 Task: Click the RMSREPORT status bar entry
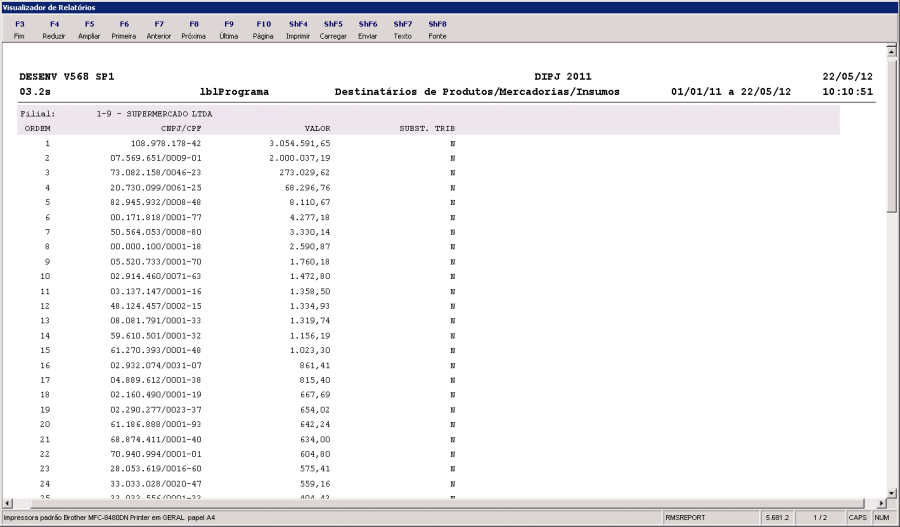click(x=685, y=517)
